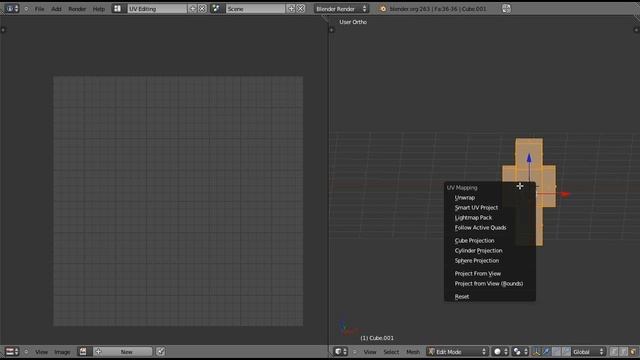This screenshot has width=640, height=360.
Task: Open the Blender Render engine dropdown
Action: coord(341,9)
